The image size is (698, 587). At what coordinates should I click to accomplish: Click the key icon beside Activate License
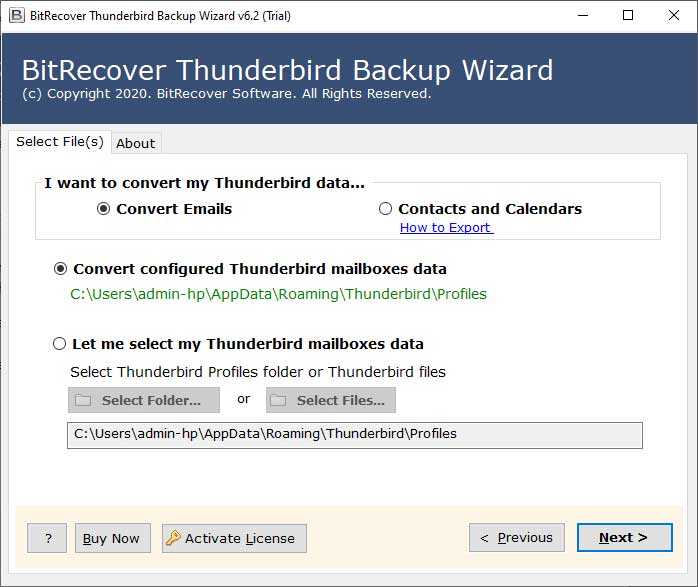(x=173, y=538)
